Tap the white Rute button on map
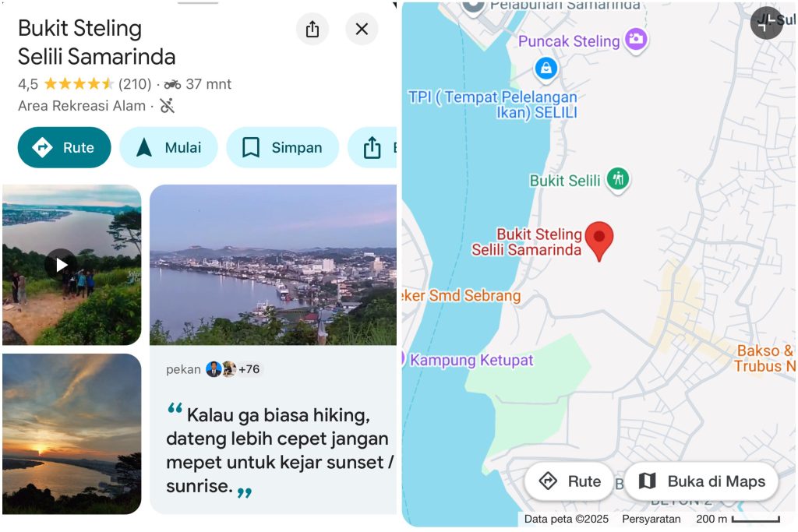The height and width of the screenshot is (532, 798). pyautogui.click(x=569, y=481)
